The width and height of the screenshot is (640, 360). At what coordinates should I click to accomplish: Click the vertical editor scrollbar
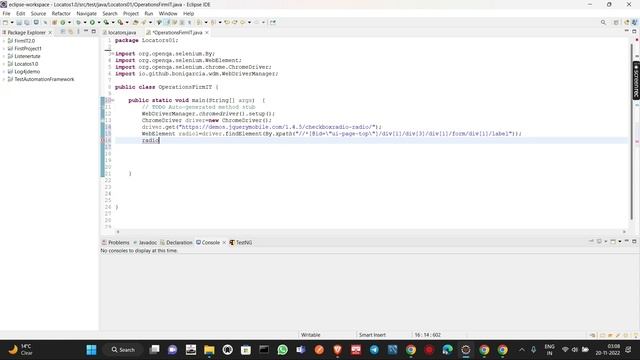631,131
